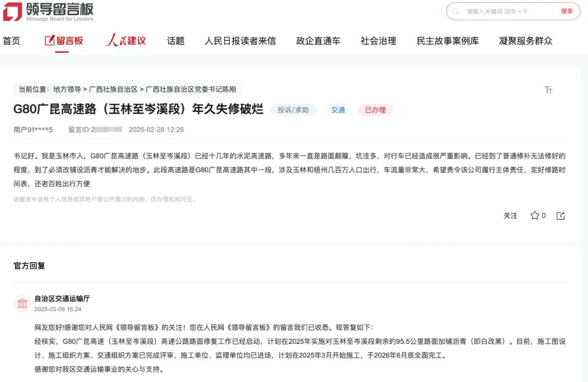Open 人民日报读者来信 section

point(240,41)
